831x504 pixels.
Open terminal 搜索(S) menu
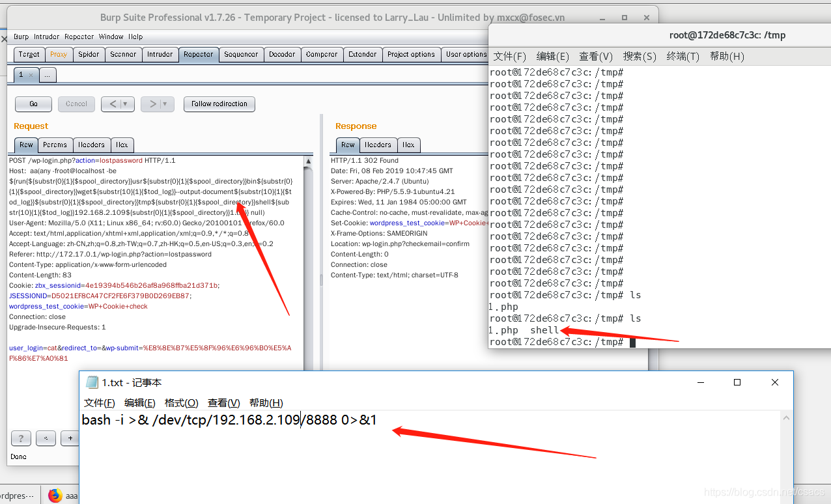[x=640, y=57]
